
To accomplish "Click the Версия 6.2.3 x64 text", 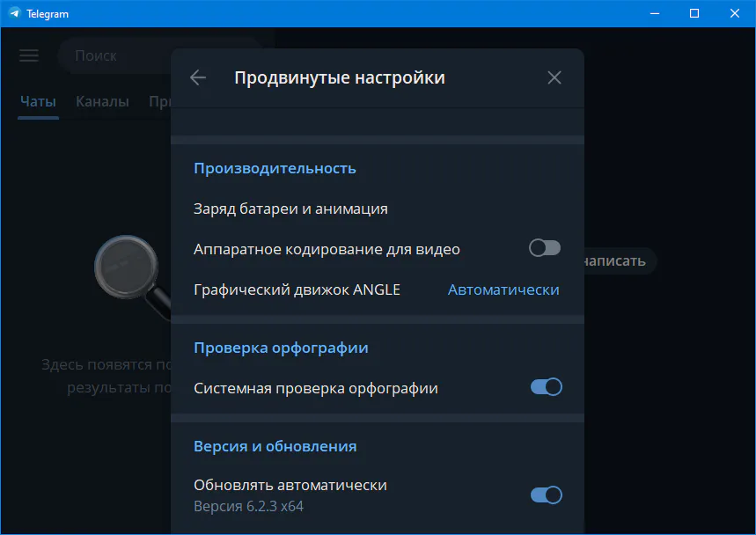I will (248, 506).
